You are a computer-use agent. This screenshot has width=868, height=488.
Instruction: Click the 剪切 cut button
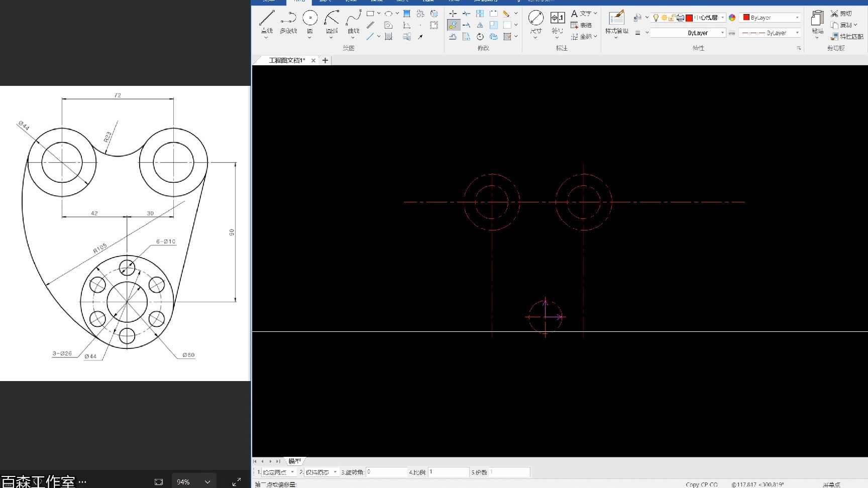click(x=841, y=14)
